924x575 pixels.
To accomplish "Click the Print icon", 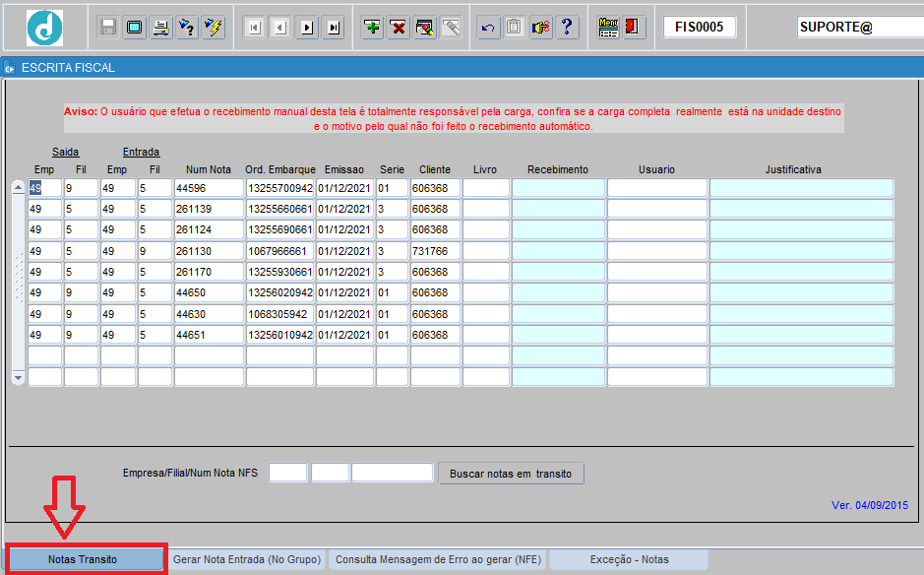I will click(160, 28).
